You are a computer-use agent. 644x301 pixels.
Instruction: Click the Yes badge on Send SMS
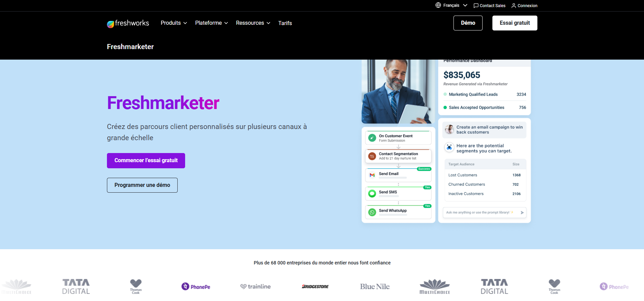pyautogui.click(x=427, y=188)
